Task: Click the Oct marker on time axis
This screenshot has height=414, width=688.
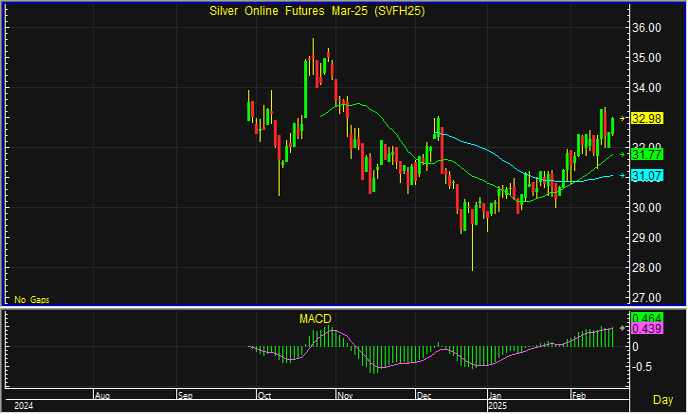Action: [265, 395]
